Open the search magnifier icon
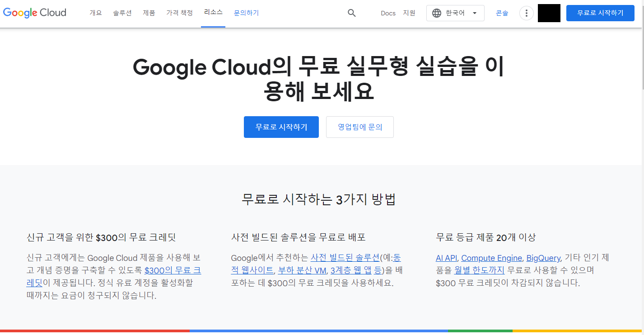The image size is (644, 335). (x=352, y=13)
